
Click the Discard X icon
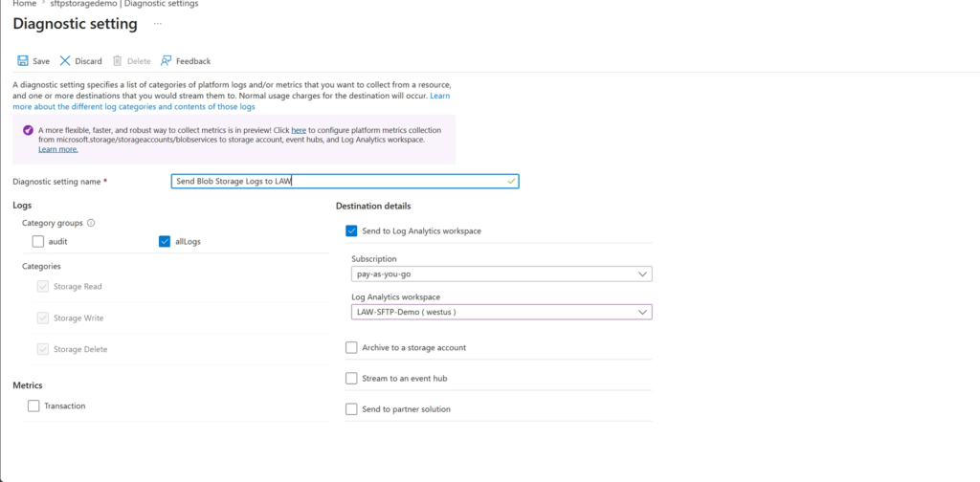click(x=65, y=60)
